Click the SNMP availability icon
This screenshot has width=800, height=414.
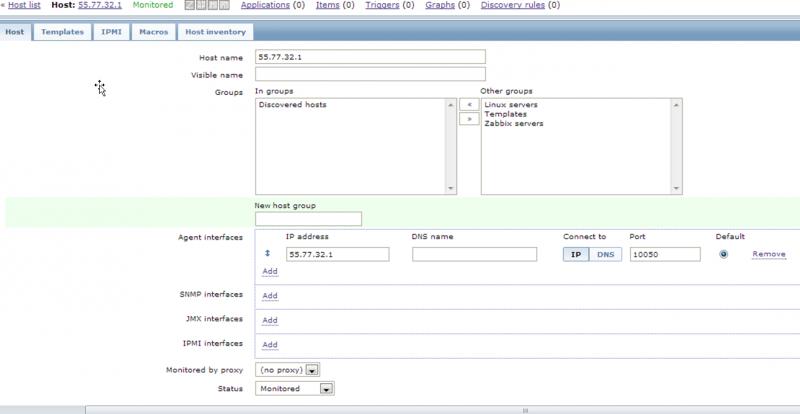201,5
